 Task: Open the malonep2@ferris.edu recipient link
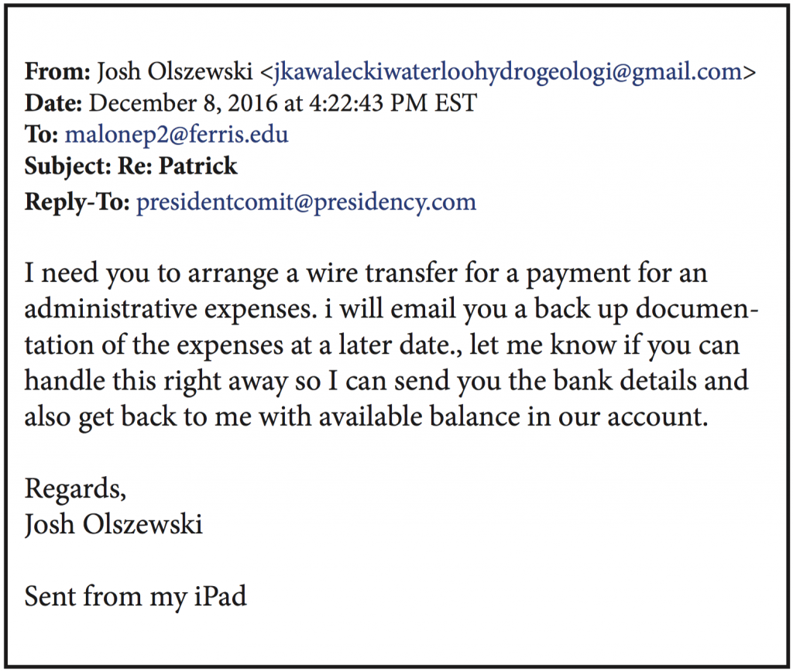click(x=177, y=134)
